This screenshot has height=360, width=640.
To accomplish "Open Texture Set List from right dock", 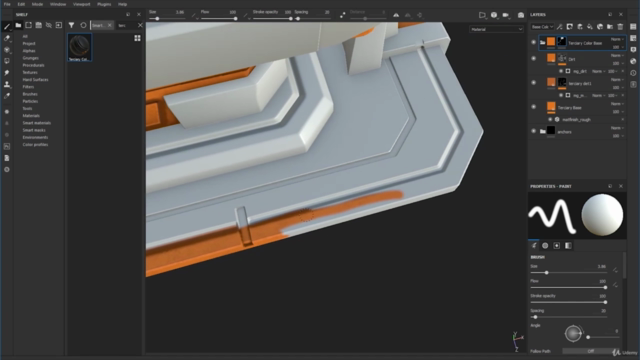I will [633, 27].
